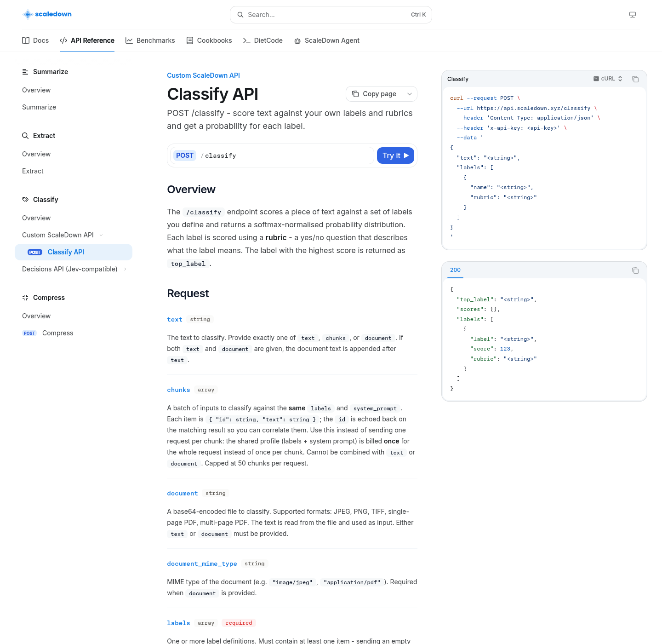
Task: Click the POST /classify endpoint bar
Action: pyautogui.click(x=272, y=155)
